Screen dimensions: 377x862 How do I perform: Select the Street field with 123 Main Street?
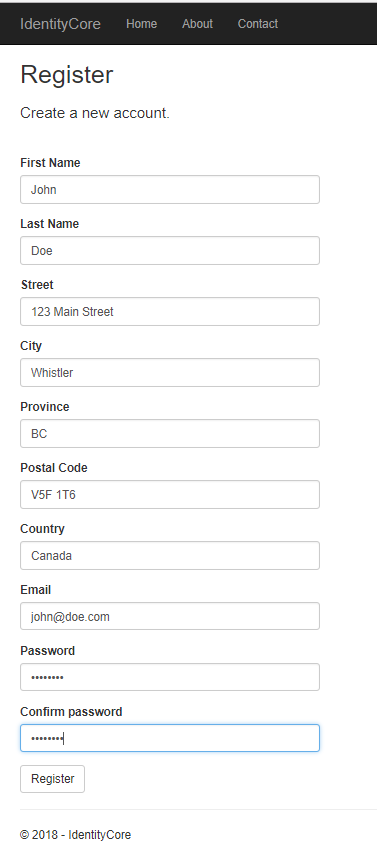[x=170, y=312]
